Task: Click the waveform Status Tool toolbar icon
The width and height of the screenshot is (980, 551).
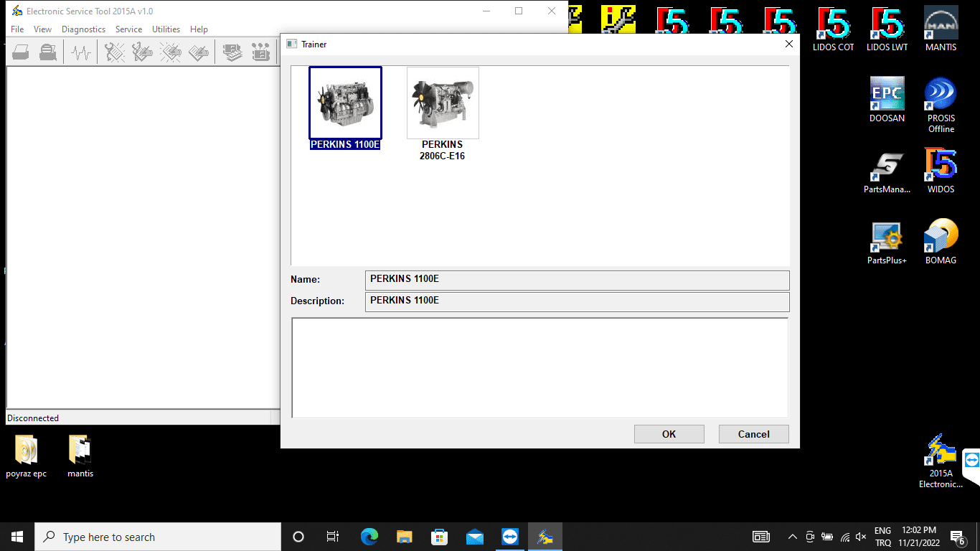Action: coord(81,52)
